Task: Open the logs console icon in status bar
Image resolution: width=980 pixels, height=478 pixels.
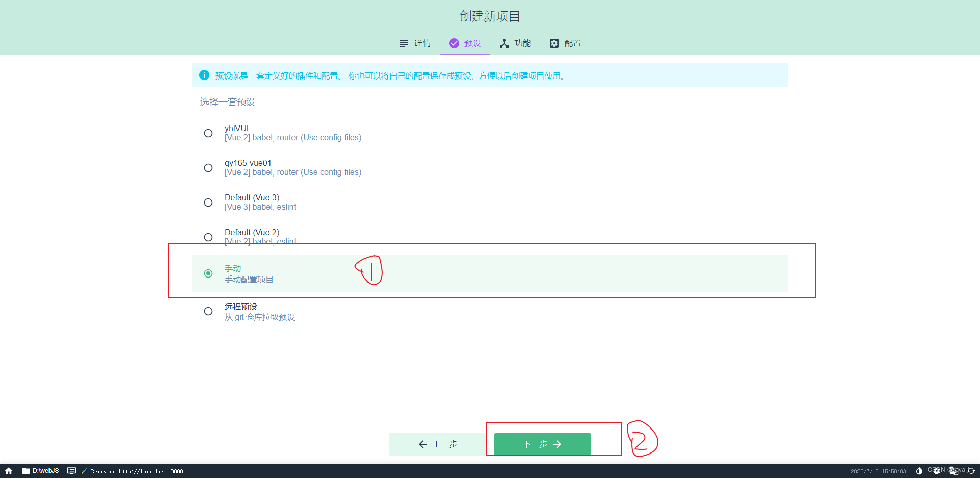Action: click(71, 471)
